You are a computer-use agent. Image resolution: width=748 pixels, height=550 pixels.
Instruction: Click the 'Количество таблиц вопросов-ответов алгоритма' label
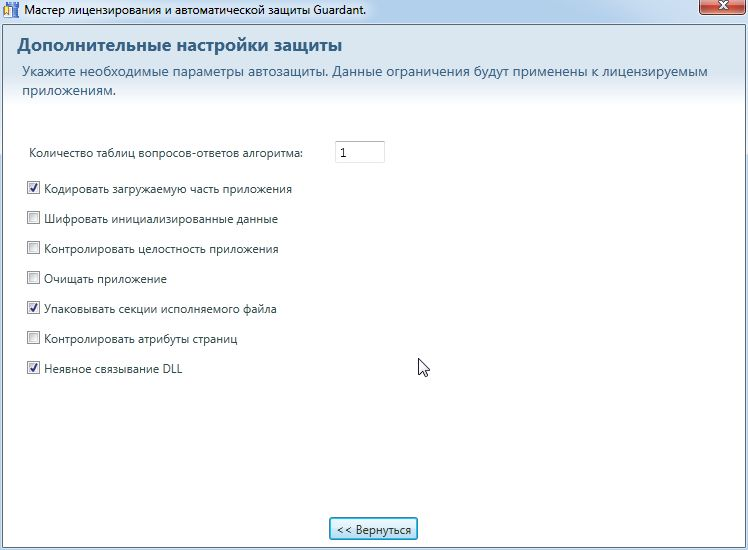pos(167,153)
